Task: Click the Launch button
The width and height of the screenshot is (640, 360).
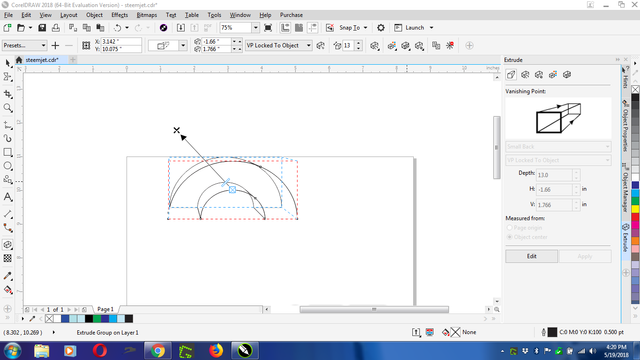Action: point(413,28)
